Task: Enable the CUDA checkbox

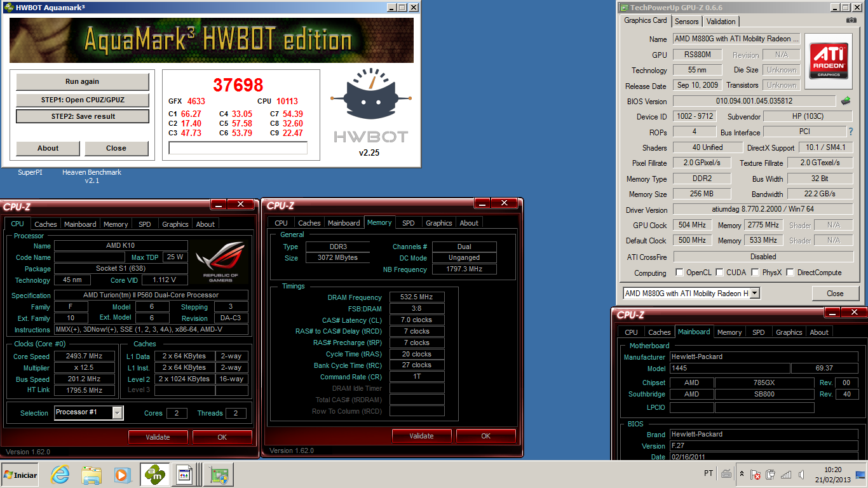Action: pyautogui.click(x=720, y=272)
